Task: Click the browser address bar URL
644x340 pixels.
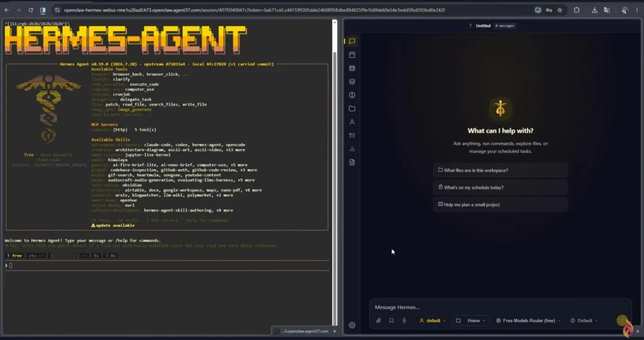Action: [x=254, y=10]
